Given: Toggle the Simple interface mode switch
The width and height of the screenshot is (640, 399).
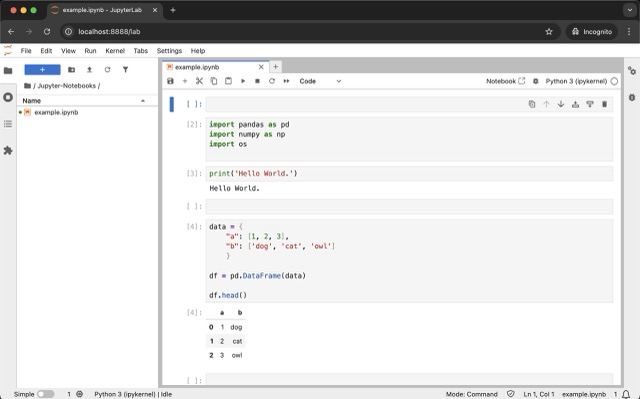Looking at the screenshot, I should 46,394.
